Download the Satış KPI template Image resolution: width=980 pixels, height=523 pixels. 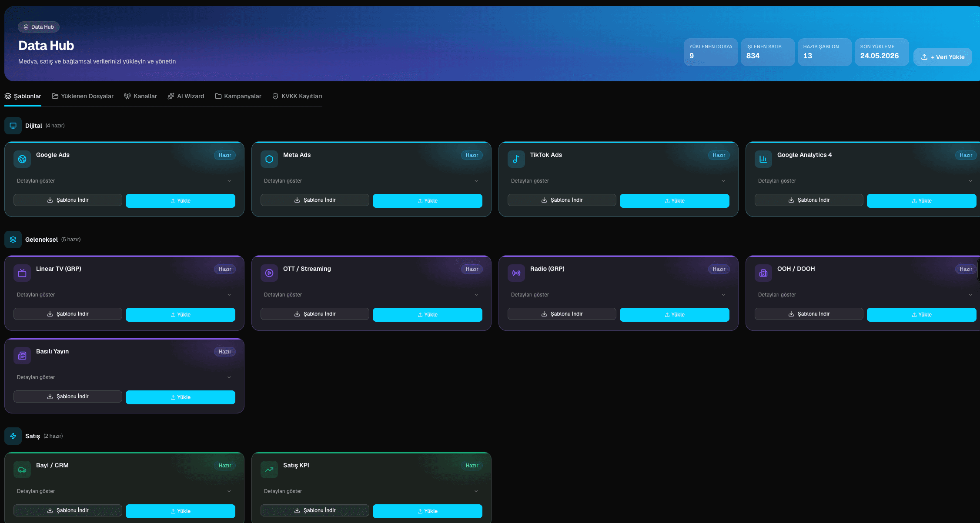click(315, 510)
